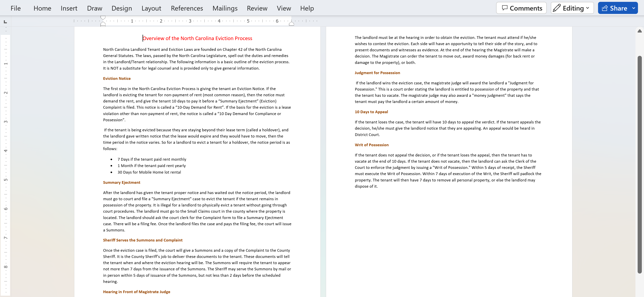The width and height of the screenshot is (644, 297).
Task: Open the Mailings tab
Action: 225,8
